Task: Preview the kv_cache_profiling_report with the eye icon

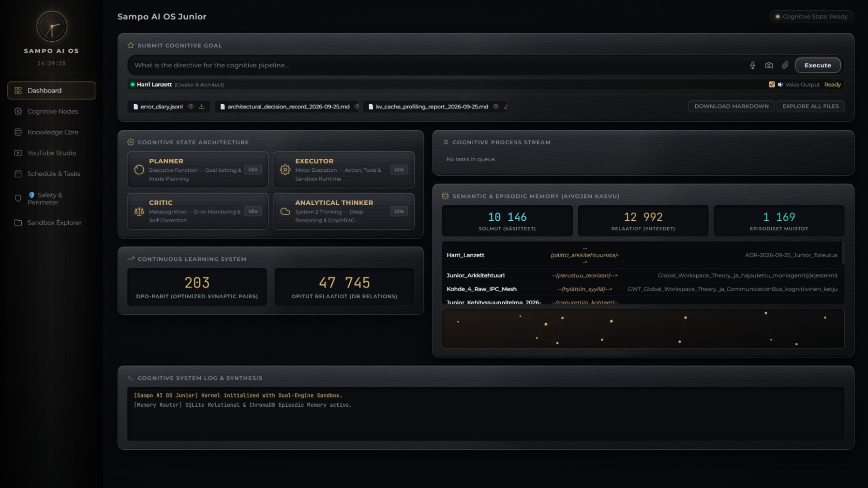Action: (496, 107)
